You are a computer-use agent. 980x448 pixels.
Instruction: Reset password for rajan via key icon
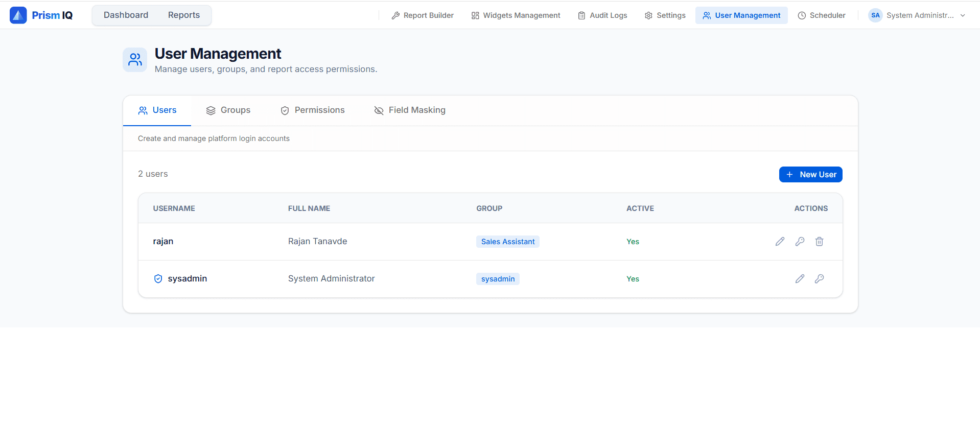(800, 242)
